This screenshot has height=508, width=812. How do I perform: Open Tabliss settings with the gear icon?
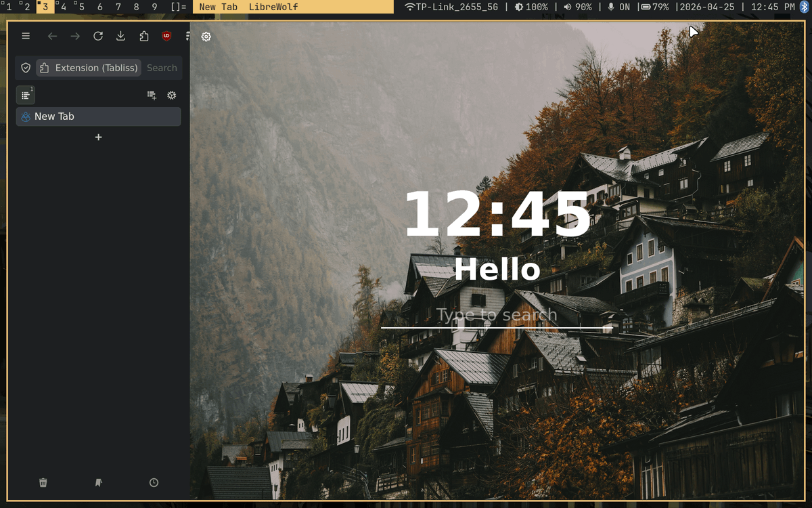(x=206, y=37)
